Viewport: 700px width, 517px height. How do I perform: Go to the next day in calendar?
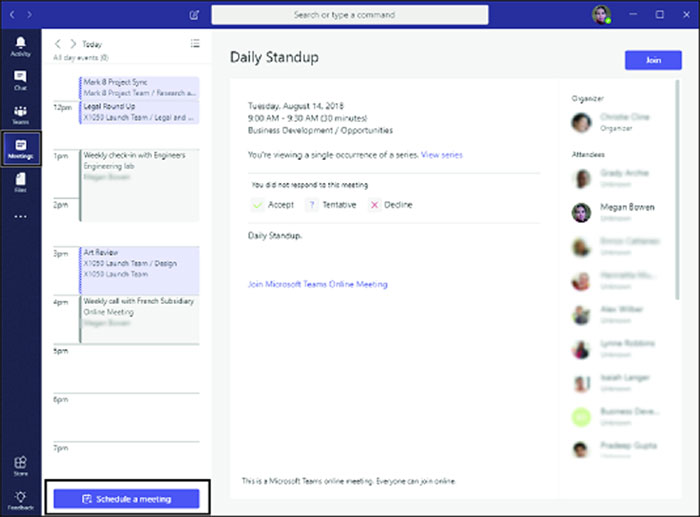(x=73, y=44)
